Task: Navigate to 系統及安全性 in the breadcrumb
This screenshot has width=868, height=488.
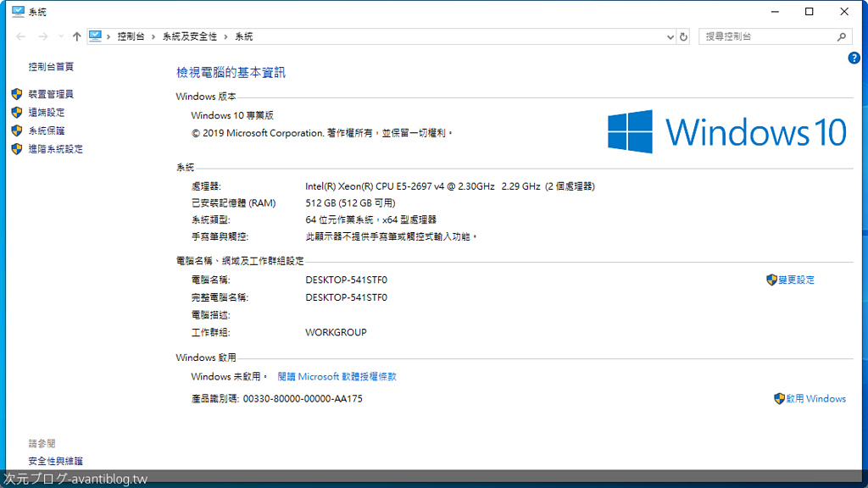Action: pos(189,36)
